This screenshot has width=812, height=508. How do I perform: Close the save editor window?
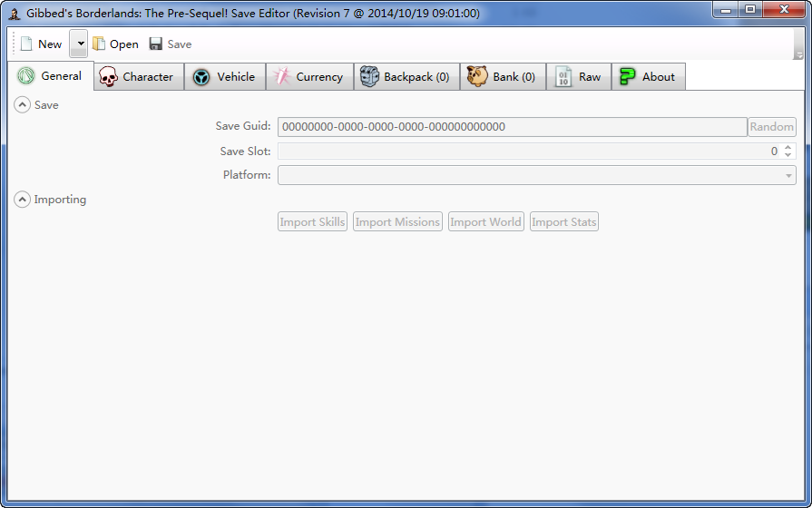[x=784, y=9]
